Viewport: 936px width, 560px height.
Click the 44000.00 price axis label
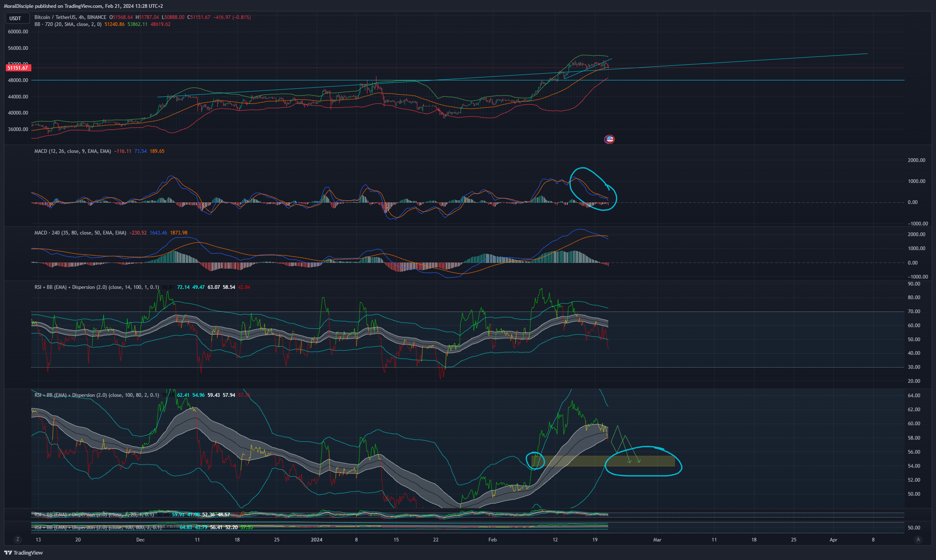click(x=18, y=97)
